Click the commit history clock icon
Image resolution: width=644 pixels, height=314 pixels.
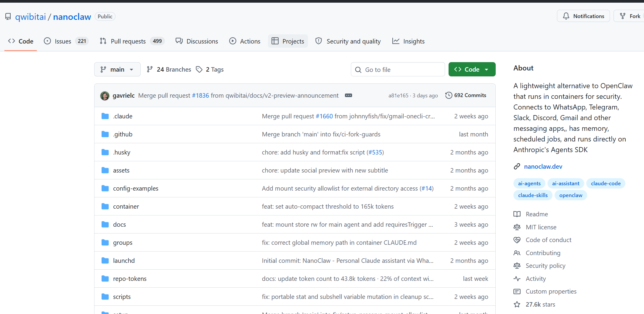click(x=449, y=95)
